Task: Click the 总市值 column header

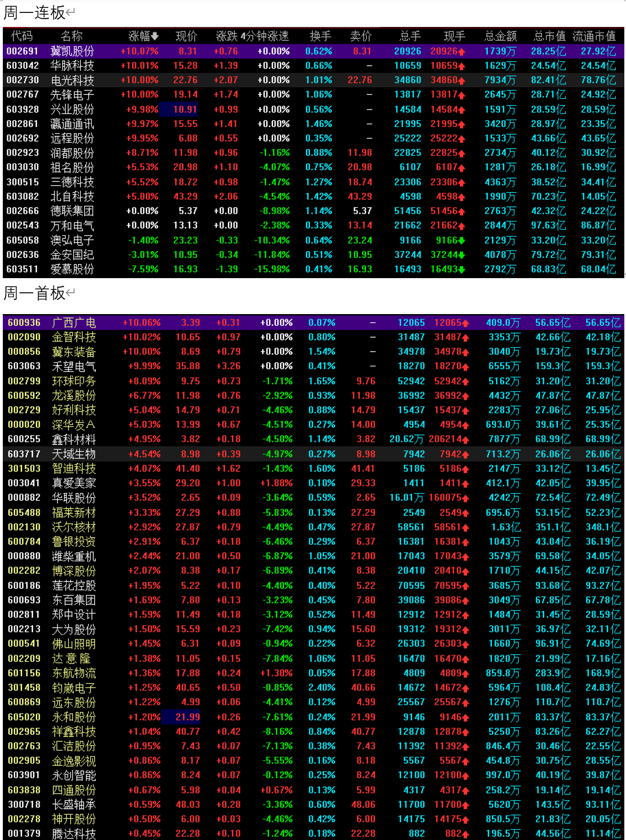Action: [550, 36]
